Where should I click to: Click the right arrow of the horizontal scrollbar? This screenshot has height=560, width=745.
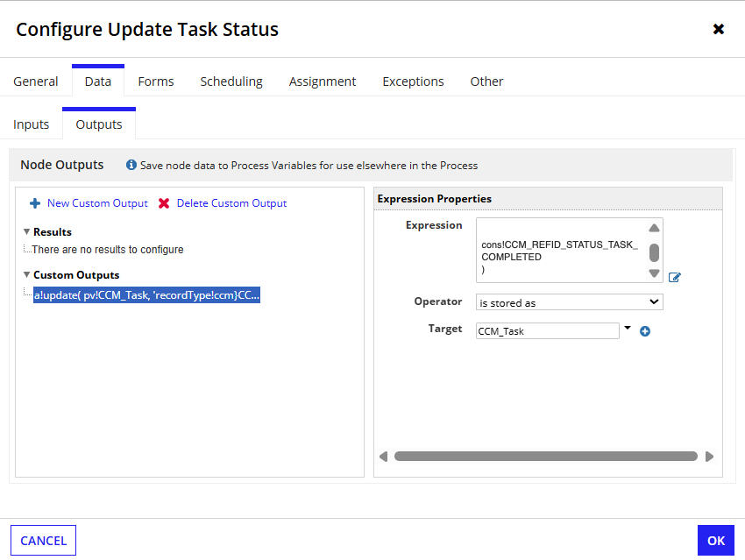click(x=709, y=457)
